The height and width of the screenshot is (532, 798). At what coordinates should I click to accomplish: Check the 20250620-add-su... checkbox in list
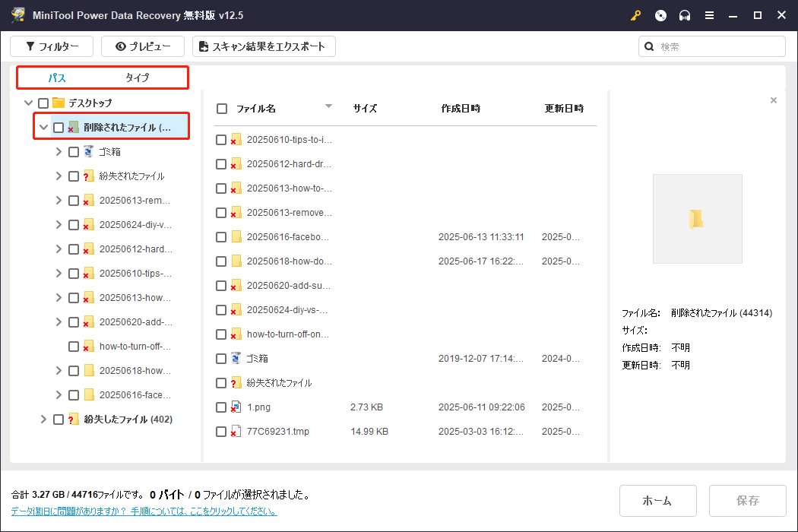pyautogui.click(x=221, y=286)
